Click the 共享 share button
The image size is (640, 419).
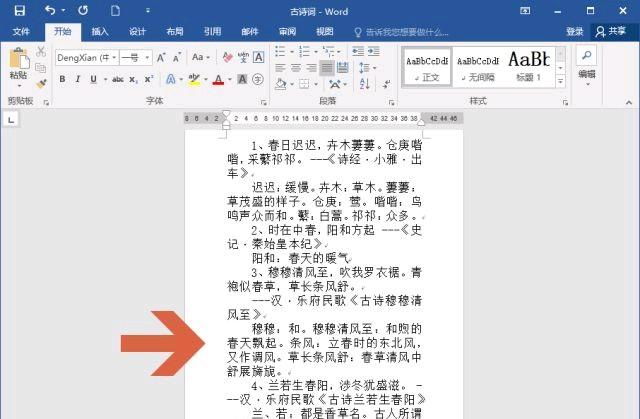pyautogui.click(x=611, y=31)
